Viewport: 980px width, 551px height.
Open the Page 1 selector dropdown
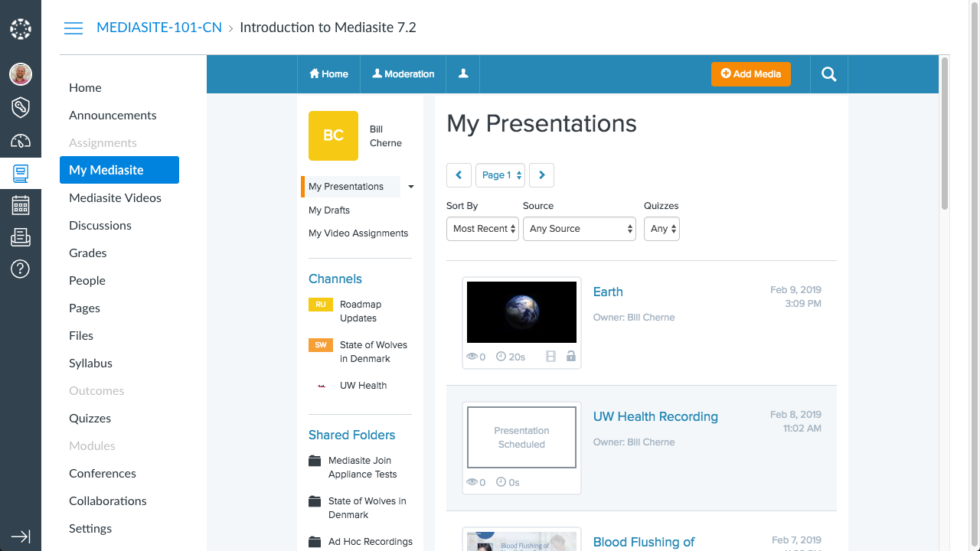(x=501, y=175)
